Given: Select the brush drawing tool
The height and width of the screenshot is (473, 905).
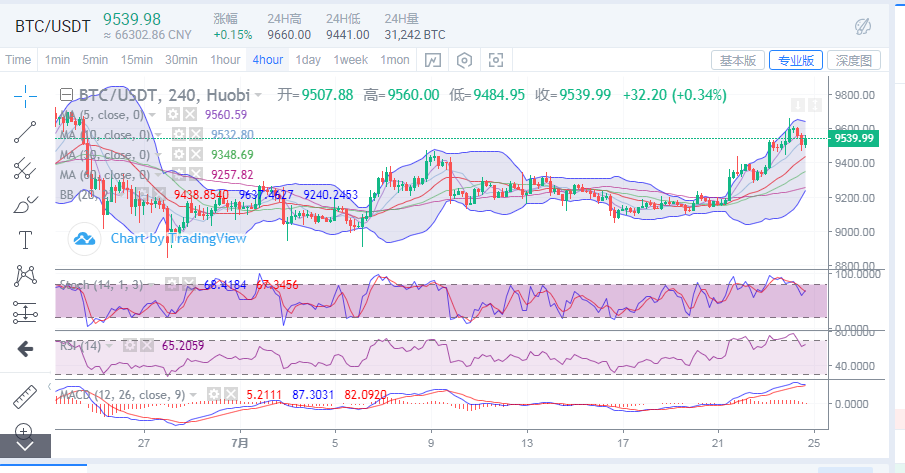Looking at the screenshot, I should 25,204.
